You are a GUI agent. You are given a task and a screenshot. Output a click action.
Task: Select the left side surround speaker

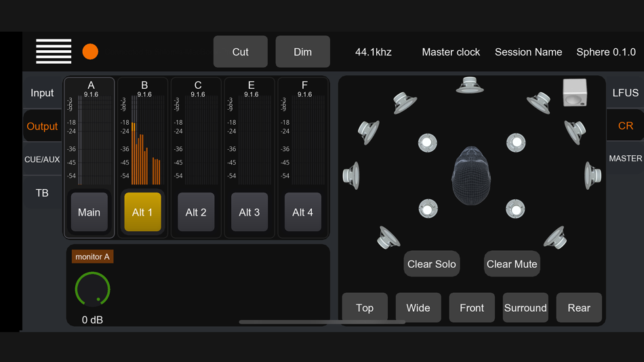coord(351,176)
